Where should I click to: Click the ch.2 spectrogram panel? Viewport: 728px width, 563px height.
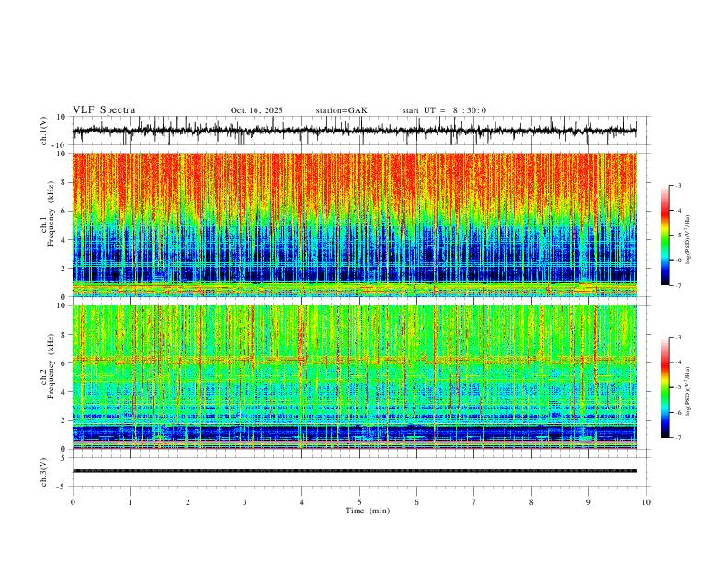(355, 377)
